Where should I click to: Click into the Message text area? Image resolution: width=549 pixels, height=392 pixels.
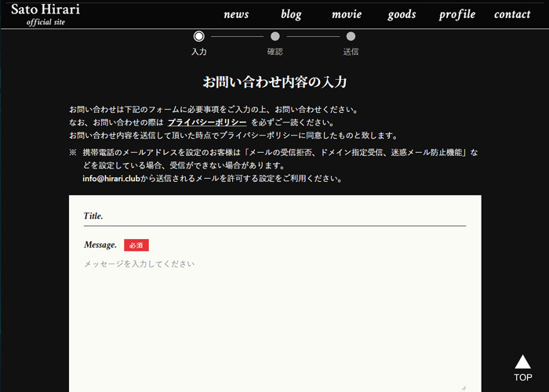click(274, 324)
